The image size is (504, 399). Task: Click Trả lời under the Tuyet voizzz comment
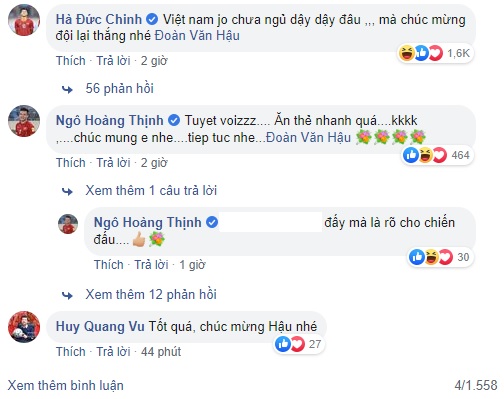pos(113,163)
